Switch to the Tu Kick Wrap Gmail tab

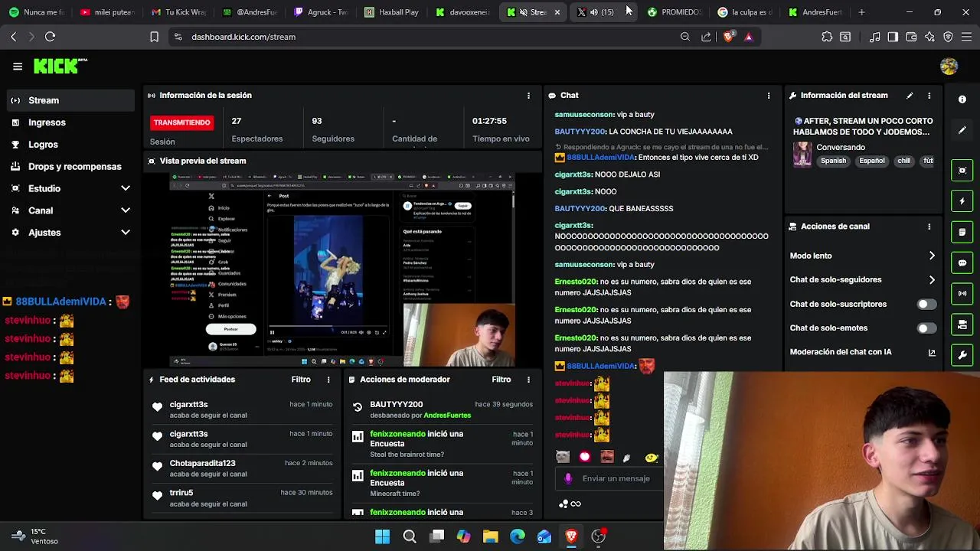(178, 12)
